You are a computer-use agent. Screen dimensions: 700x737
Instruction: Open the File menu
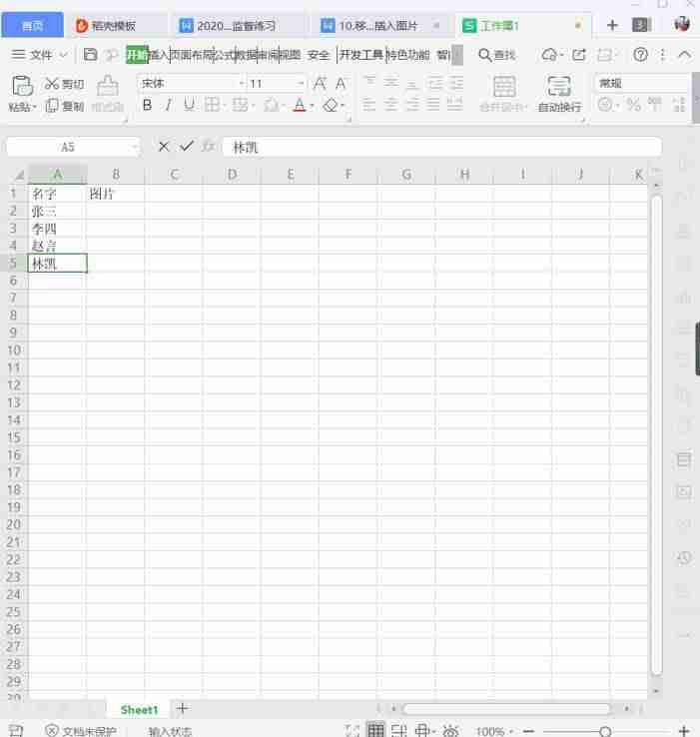(x=39, y=55)
